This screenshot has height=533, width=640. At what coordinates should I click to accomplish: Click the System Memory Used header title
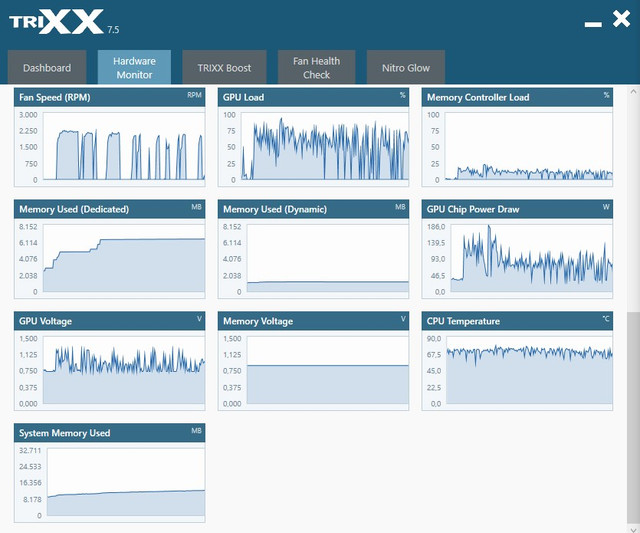[64, 433]
